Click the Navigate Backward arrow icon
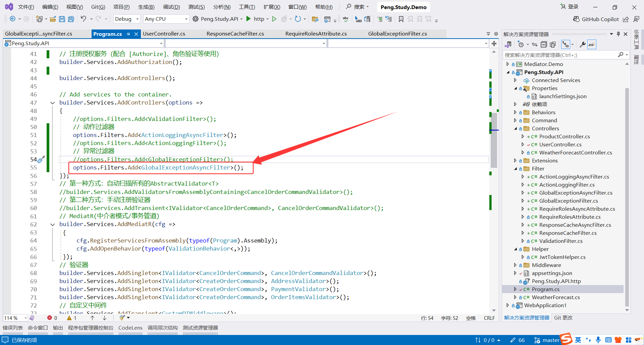 click(x=12, y=19)
